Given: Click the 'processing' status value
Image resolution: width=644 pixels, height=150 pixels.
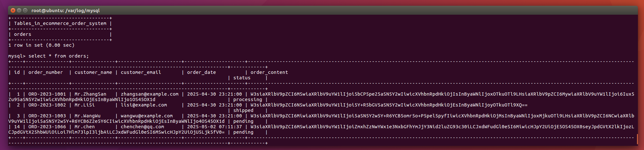Looking at the screenshot, I should 247,99.
